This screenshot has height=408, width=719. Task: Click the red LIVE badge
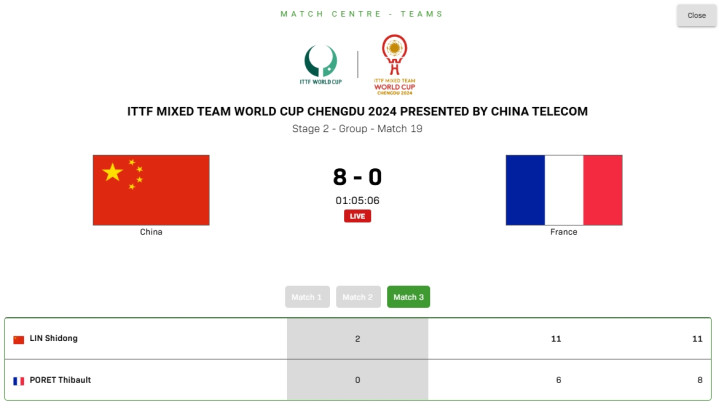(x=357, y=216)
